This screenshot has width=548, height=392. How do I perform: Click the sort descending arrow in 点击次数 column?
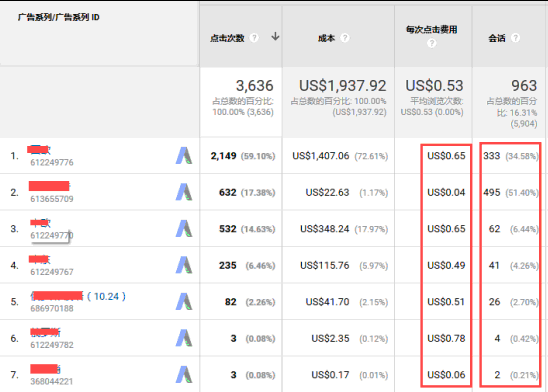coord(275,36)
